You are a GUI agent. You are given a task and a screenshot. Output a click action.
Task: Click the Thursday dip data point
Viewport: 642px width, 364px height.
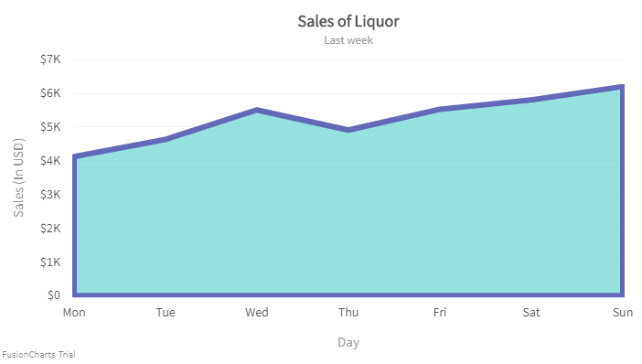tap(348, 130)
